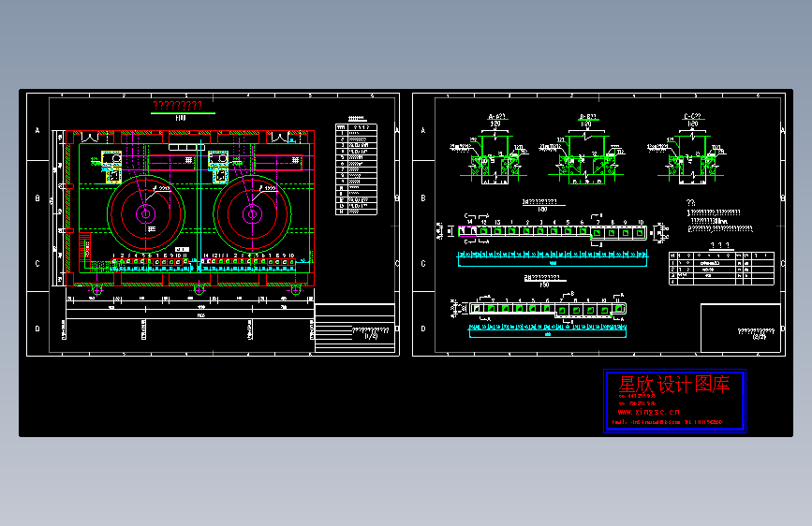The image size is (812, 526).
Task: Click the "B-B" section heading
Action: [588, 117]
